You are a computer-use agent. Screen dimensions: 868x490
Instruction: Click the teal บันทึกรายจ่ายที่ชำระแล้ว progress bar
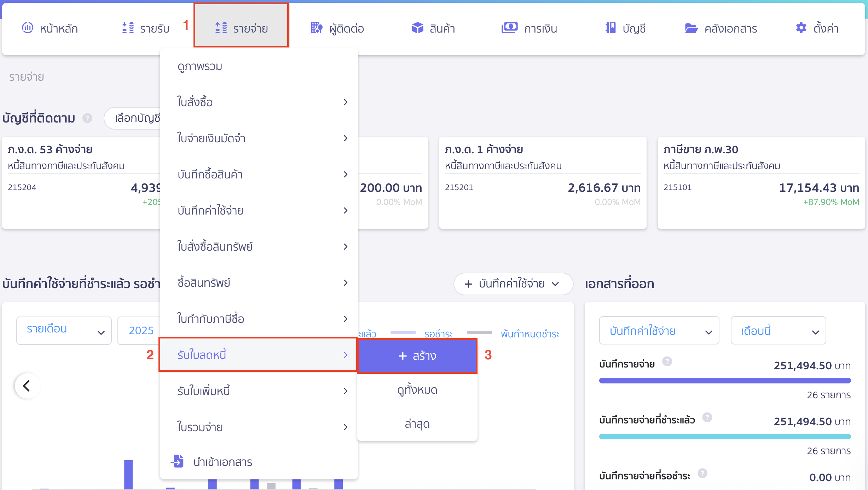[725, 437]
